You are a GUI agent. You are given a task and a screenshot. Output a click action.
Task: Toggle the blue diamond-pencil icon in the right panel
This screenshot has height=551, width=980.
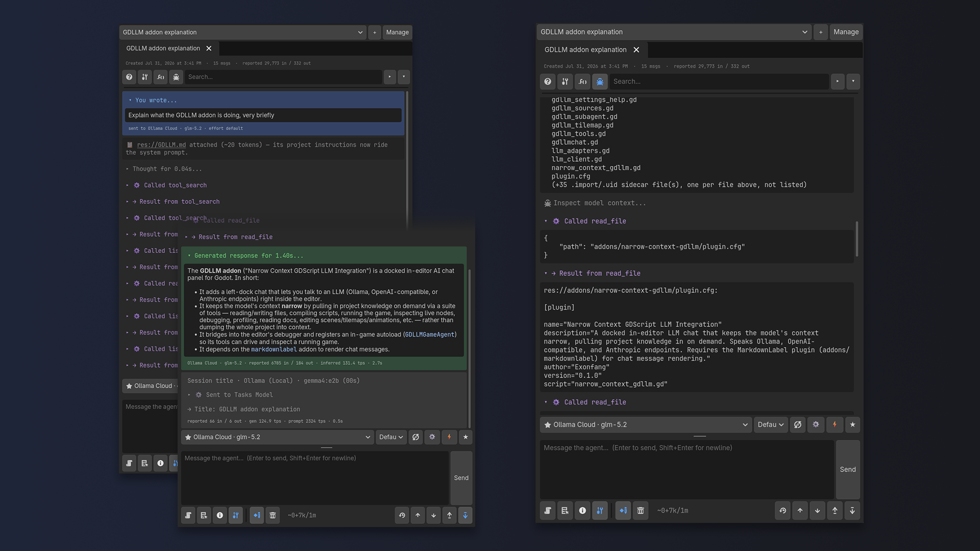(x=623, y=510)
